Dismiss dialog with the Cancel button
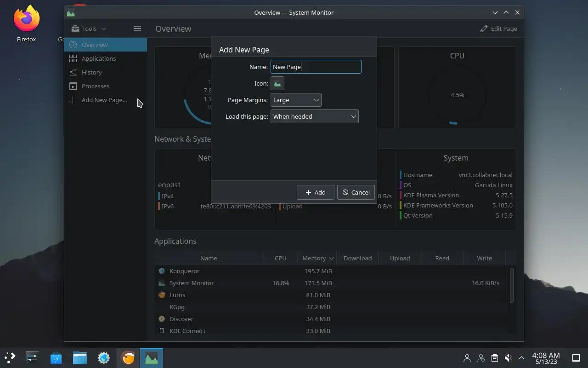Image resolution: width=588 pixels, height=368 pixels. pos(356,192)
